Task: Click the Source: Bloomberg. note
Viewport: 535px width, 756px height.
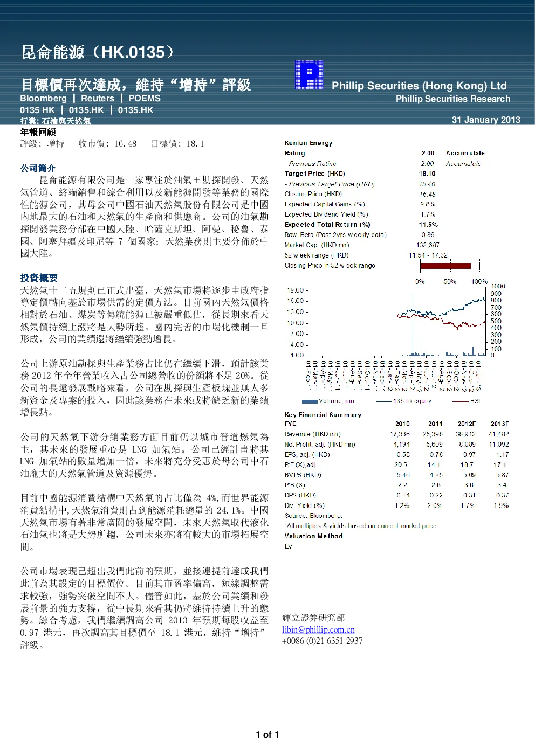Action: (x=313, y=516)
